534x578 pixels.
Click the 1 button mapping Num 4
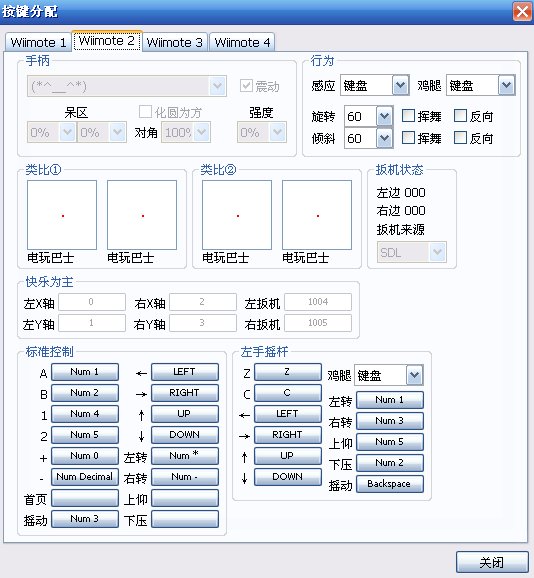(x=85, y=414)
